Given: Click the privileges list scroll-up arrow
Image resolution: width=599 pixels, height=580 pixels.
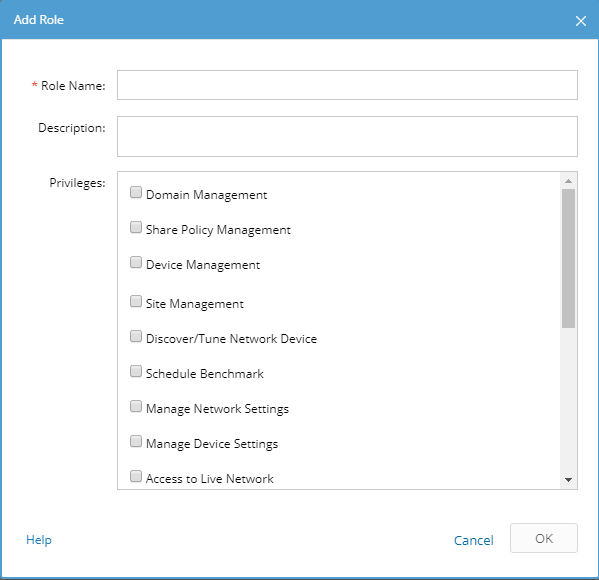Looking at the screenshot, I should point(568,181).
